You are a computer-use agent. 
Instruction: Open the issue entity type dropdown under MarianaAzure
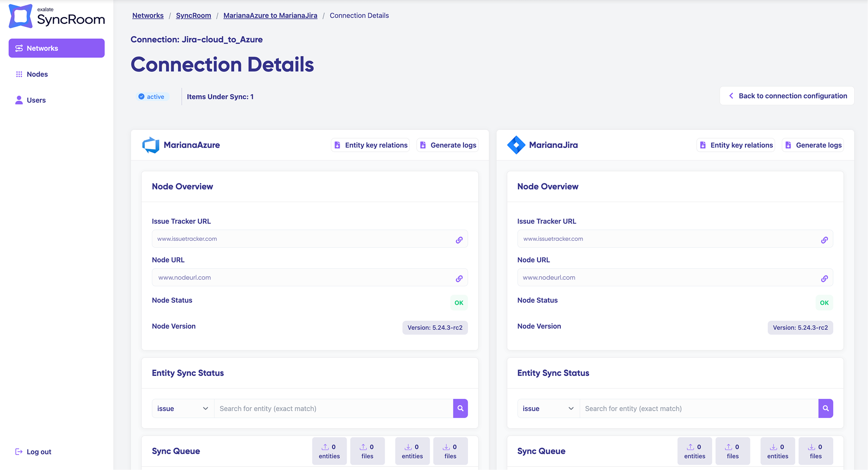click(183, 408)
